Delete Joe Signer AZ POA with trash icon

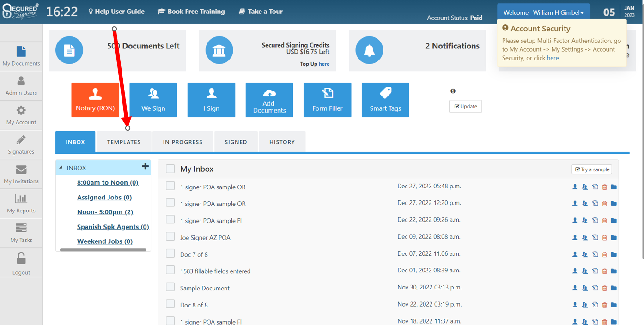(x=604, y=237)
